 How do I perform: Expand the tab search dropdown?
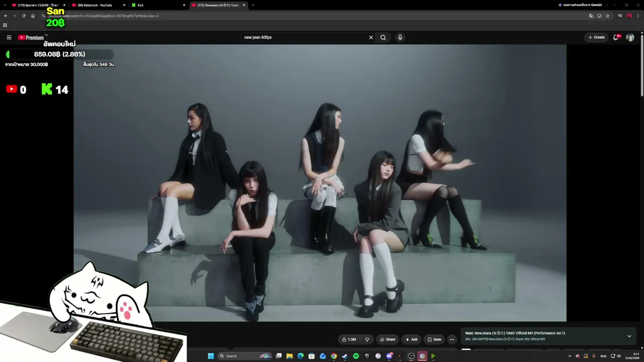click(5, 5)
